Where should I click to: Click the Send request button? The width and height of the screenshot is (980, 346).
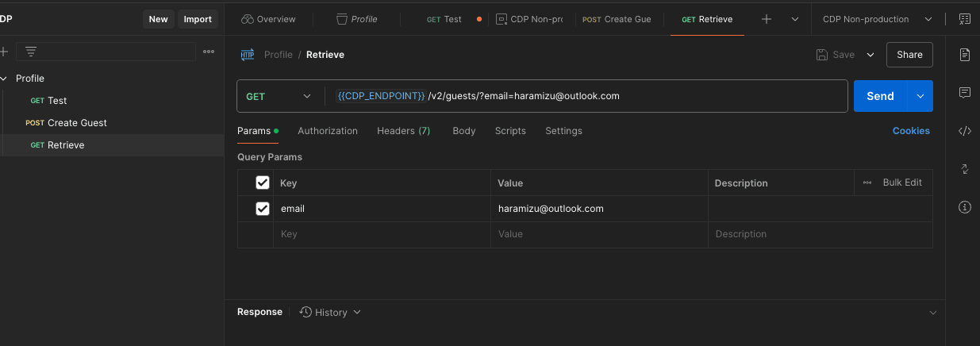coord(880,96)
